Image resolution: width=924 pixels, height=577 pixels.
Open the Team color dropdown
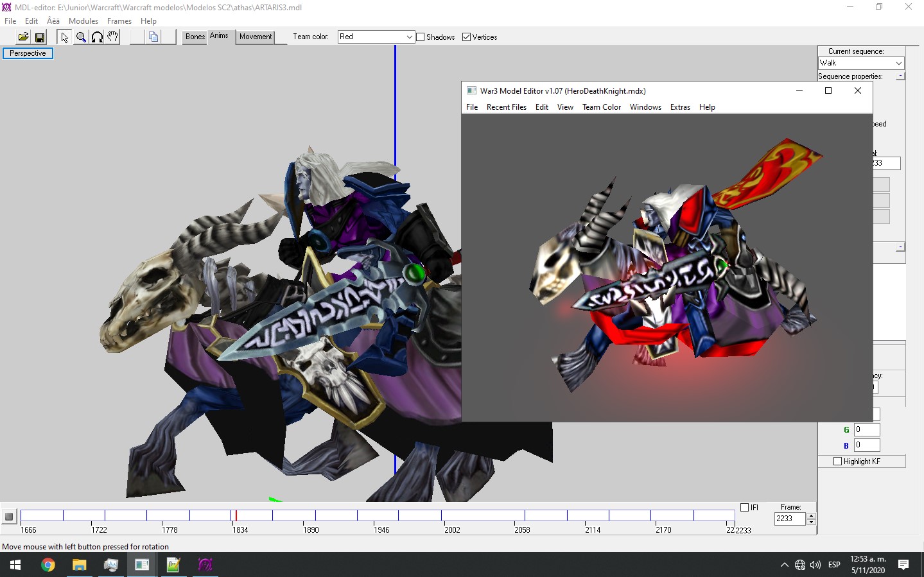[376, 37]
